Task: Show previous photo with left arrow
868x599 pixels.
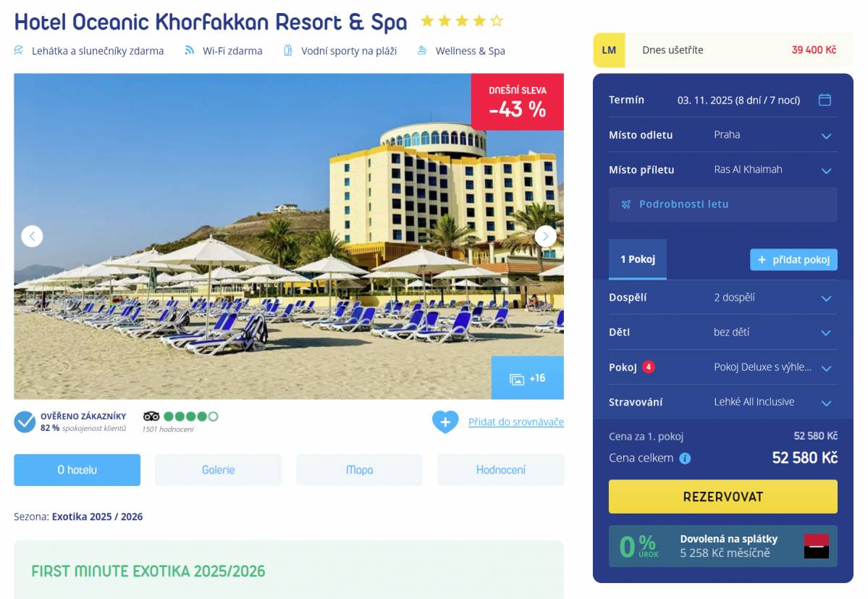Action: 32,236
